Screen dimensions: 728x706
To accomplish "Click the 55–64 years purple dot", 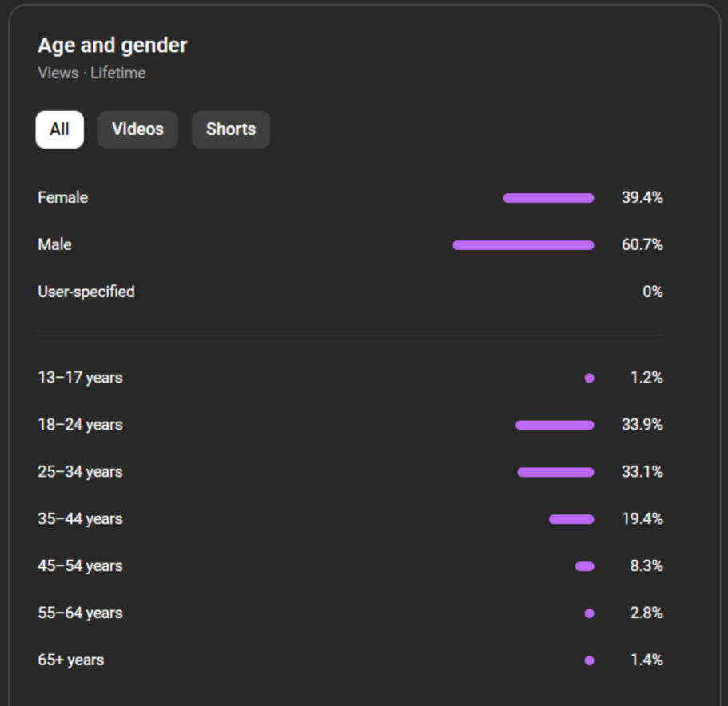I will pyautogui.click(x=589, y=613).
